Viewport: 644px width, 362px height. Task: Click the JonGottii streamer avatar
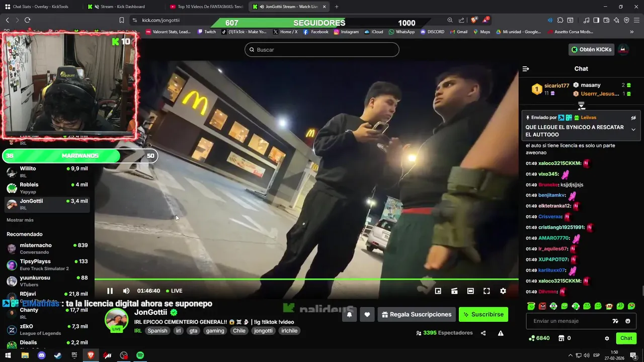coord(116,320)
